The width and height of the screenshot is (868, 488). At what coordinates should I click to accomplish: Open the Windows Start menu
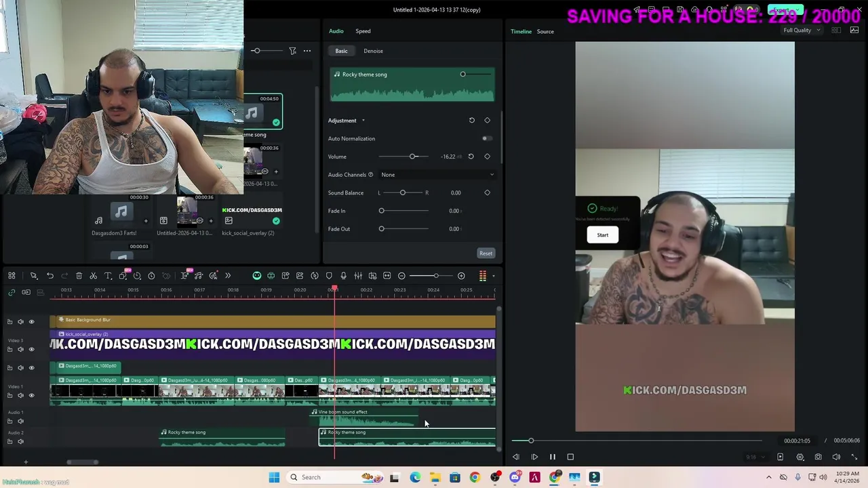274,477
